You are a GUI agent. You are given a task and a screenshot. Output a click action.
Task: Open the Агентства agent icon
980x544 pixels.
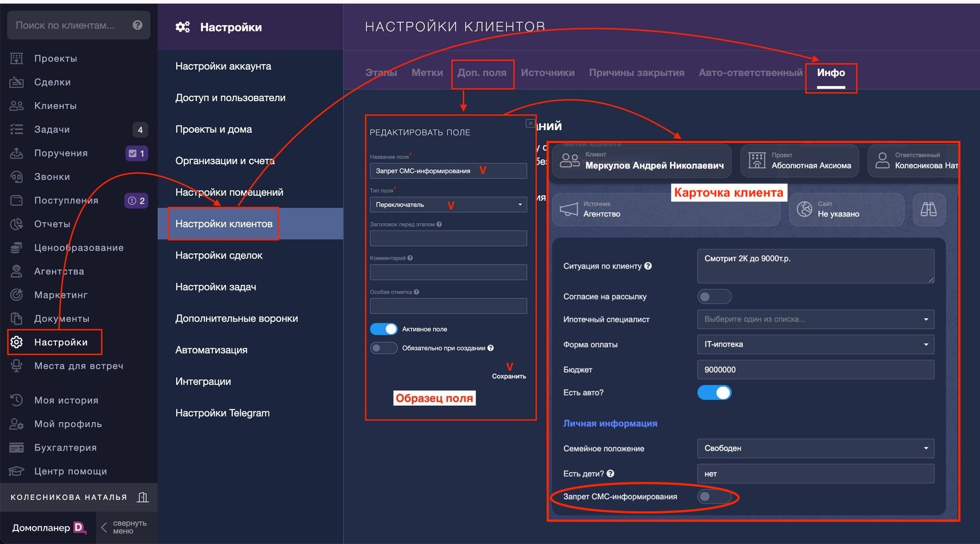17,271
